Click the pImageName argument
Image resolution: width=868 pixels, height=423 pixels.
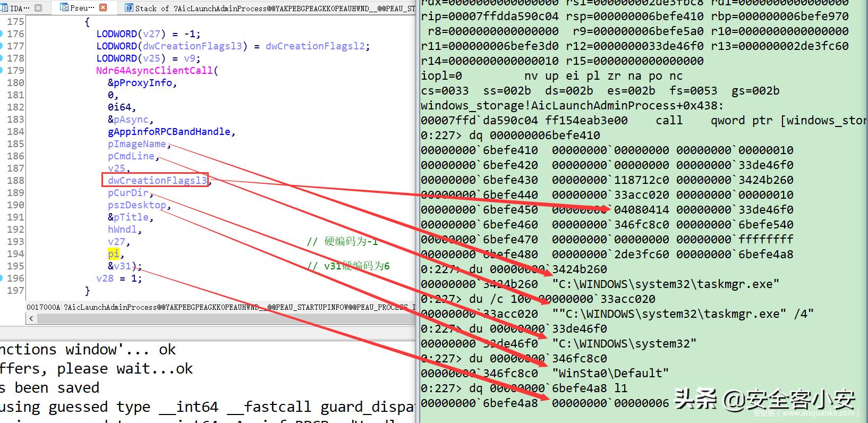(137, 144)
